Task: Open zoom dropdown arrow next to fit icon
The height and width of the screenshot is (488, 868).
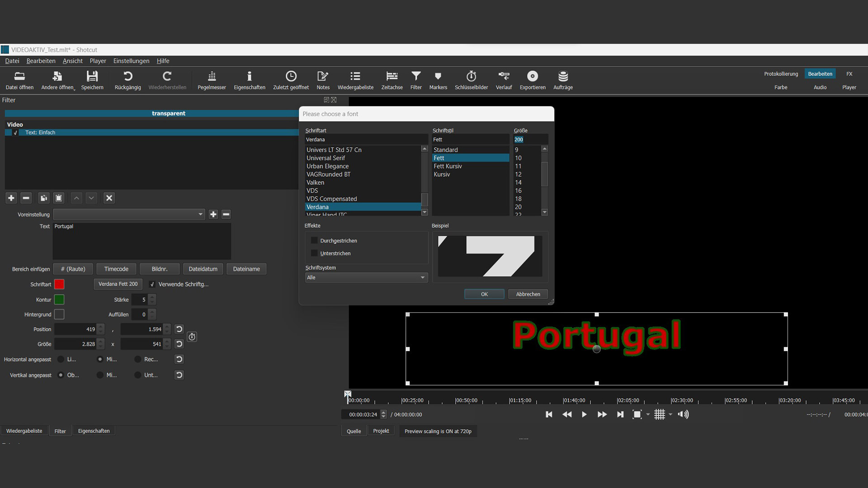Action: [x=648, y=414]
